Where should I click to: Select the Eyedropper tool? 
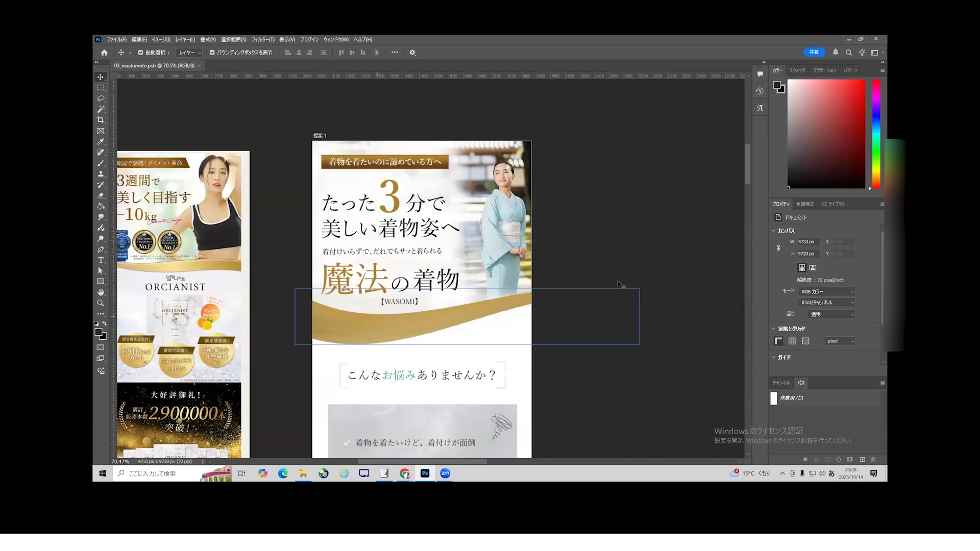[101, 142]
